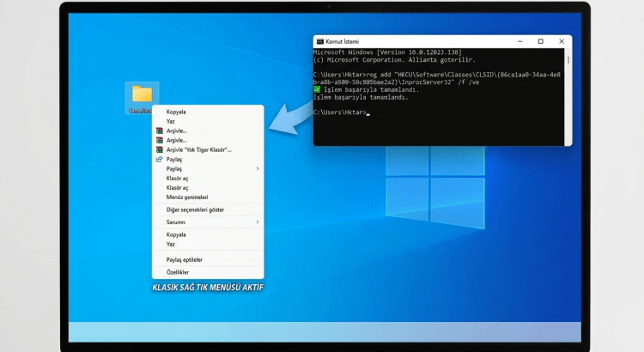Click the "InprocServer32" /f /ve command line
The height and width of the screenshot is (352, 644).
(396, 82)
